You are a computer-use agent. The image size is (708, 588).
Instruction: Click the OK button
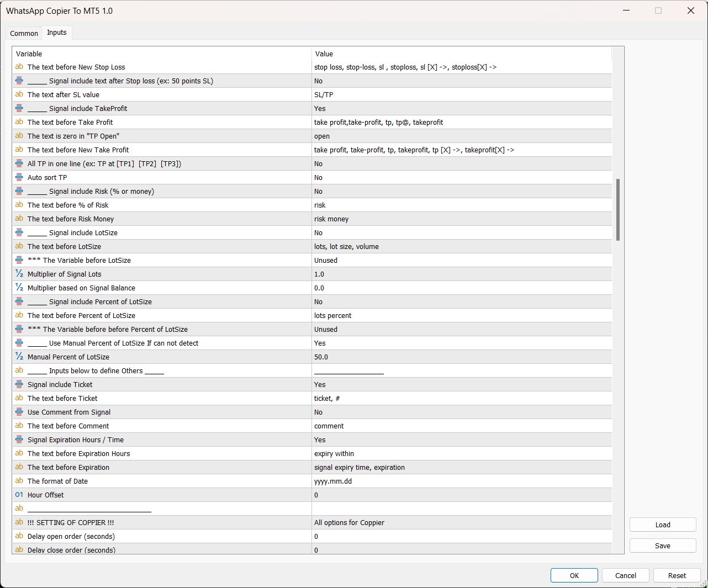pos(574,575)
